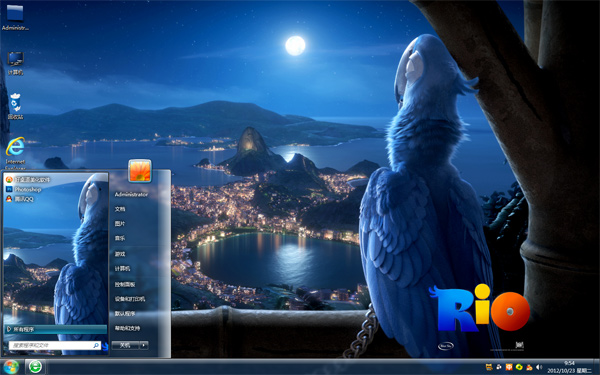Click the Show Desktop strip at taskbar end

(x=597, y=367)
